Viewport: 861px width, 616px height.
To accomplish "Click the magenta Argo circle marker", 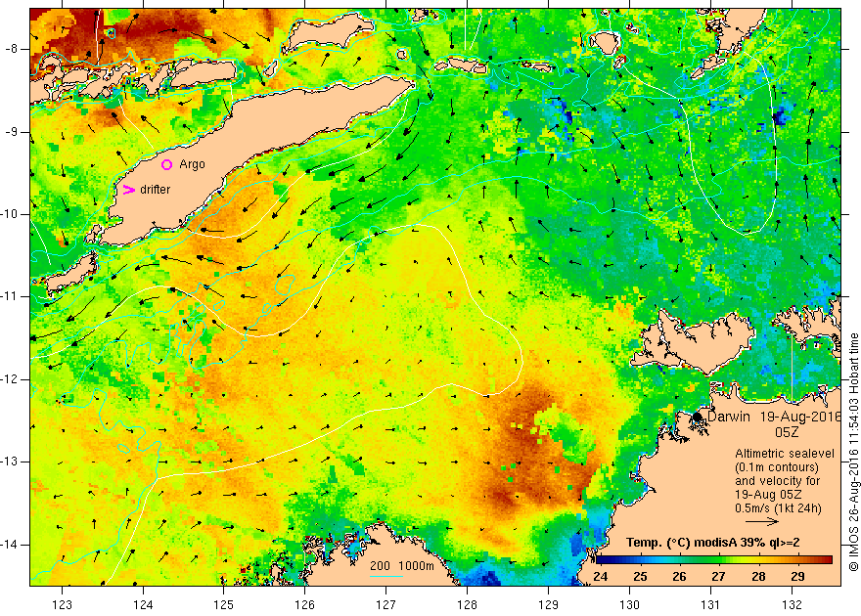I will point(167,164).
